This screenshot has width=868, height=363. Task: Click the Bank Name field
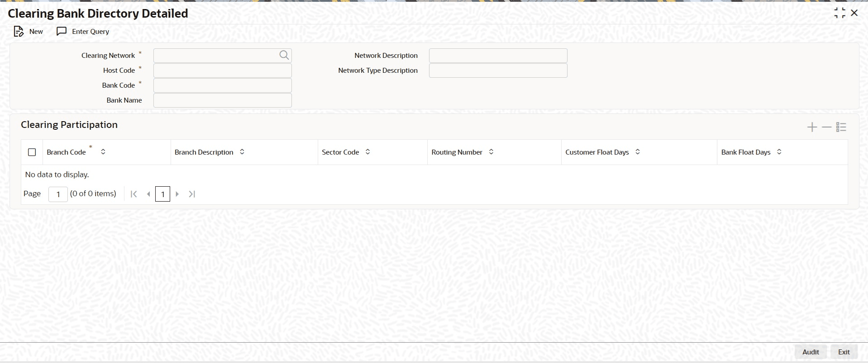click(x=223, y=100)
